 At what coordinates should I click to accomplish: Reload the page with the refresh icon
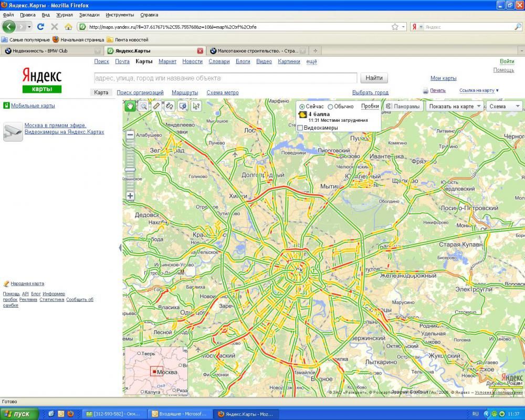point(40,27)
